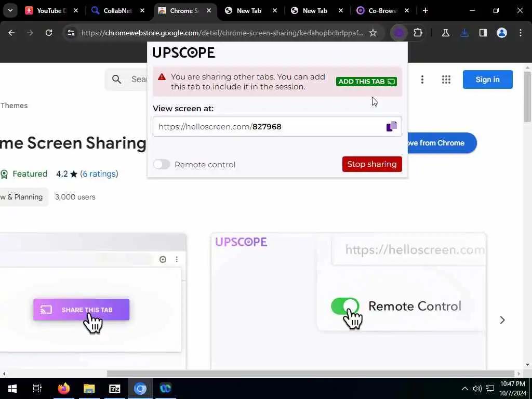
Task: Open the clock and date in taskbar
Action: pyautogui.click(x=513, y=389)
